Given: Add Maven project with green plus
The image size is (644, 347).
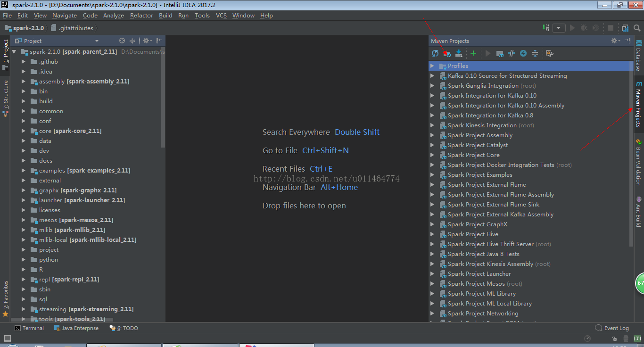Looking at the screenshot, I should pos(473,54).
